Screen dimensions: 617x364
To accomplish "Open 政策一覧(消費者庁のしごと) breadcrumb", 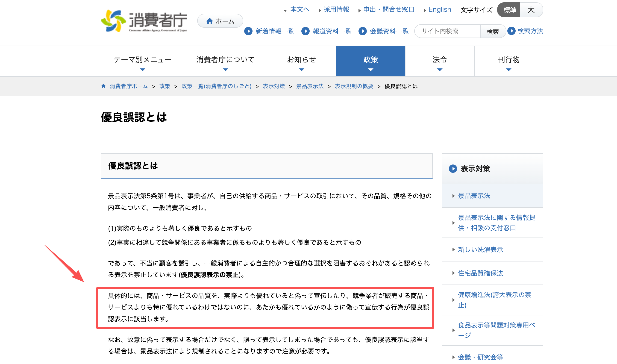I will pos(216,86).
